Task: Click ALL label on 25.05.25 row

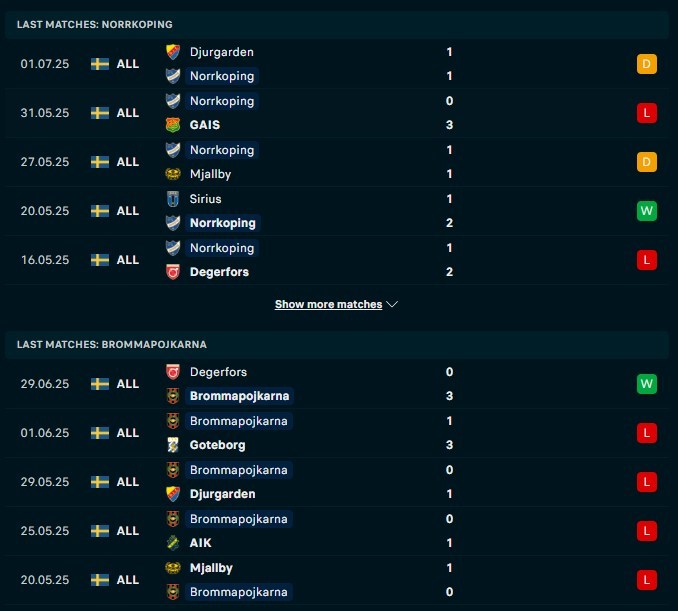Action: tap(128, 531)
